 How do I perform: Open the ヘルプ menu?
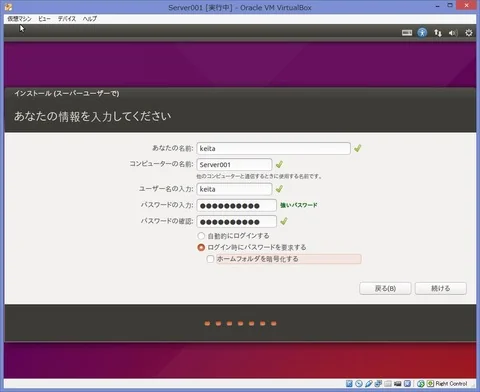point(90,19)
